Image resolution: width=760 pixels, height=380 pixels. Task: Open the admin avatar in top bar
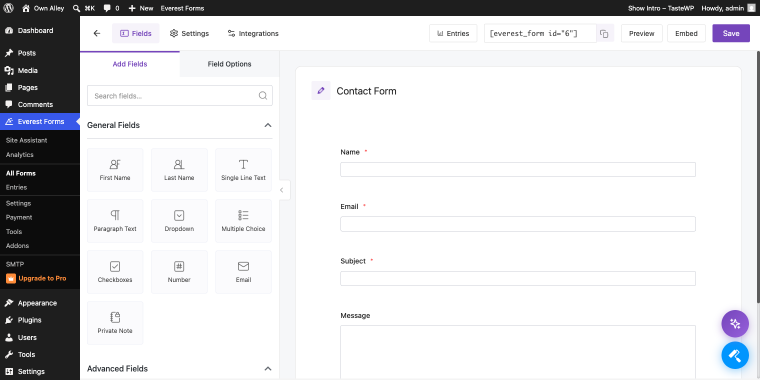point(751,8)
